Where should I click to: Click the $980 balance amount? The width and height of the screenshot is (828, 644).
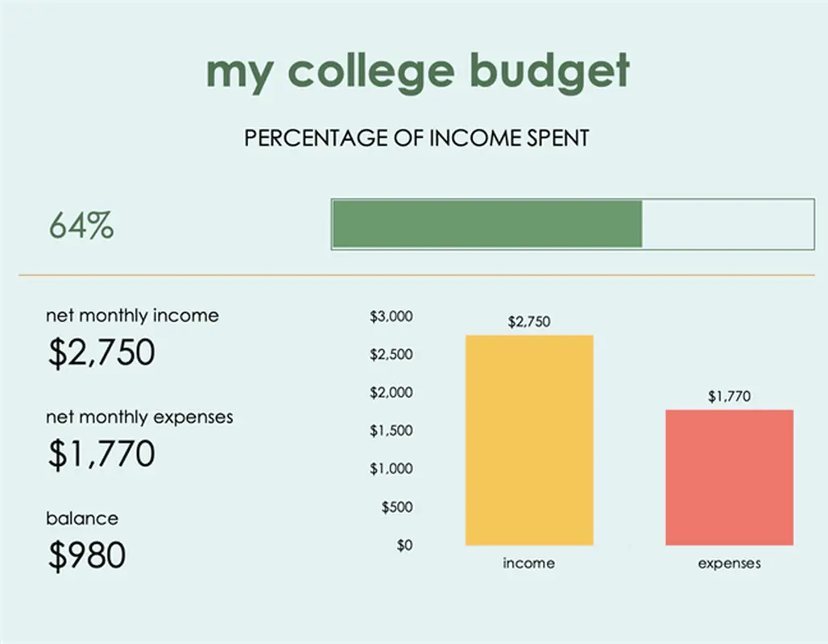tap(87, 556)
